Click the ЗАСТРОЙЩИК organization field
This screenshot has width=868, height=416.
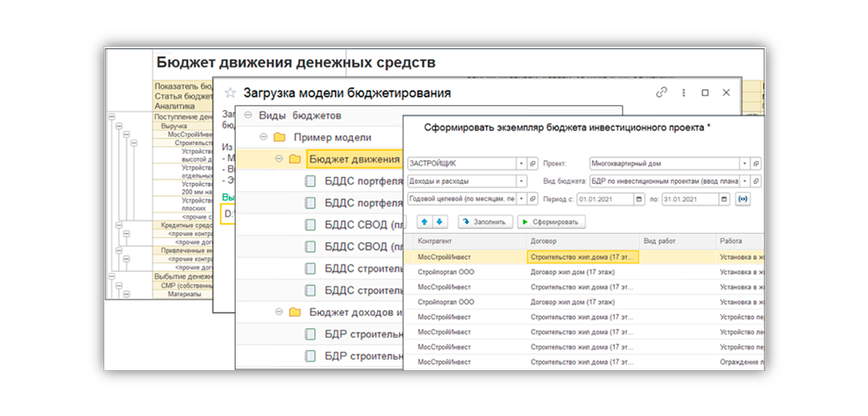[x=462, y=164]
